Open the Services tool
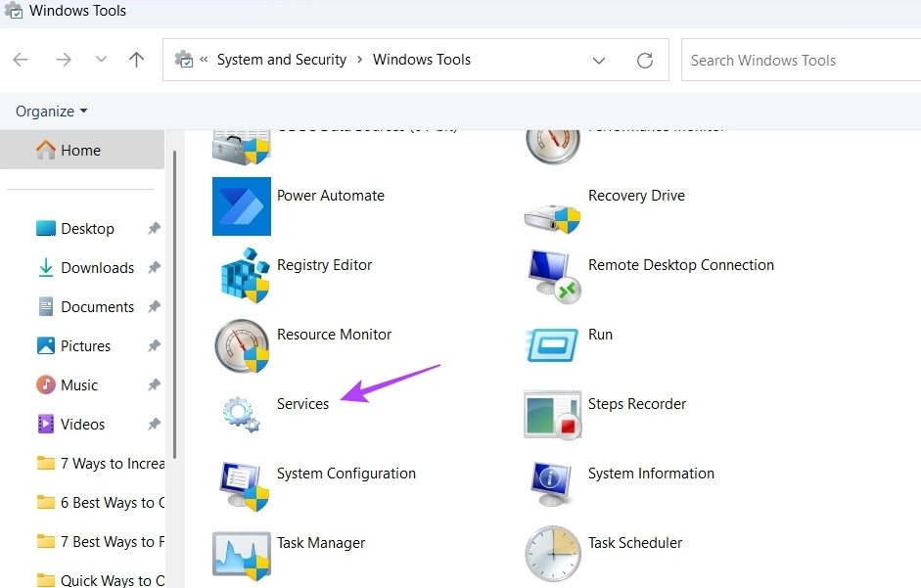Screen dimensions: 921x588 (302, 403)
